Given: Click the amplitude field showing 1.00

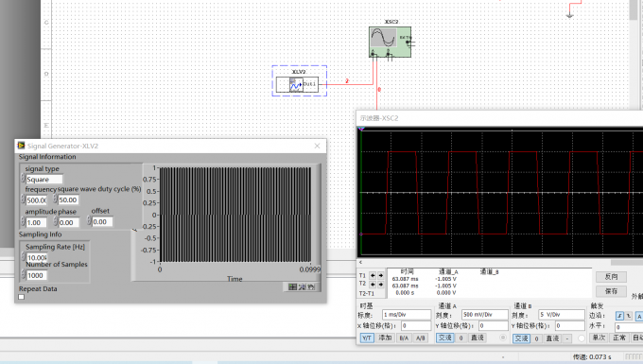Looking at the screenshot, I should 37,222.
